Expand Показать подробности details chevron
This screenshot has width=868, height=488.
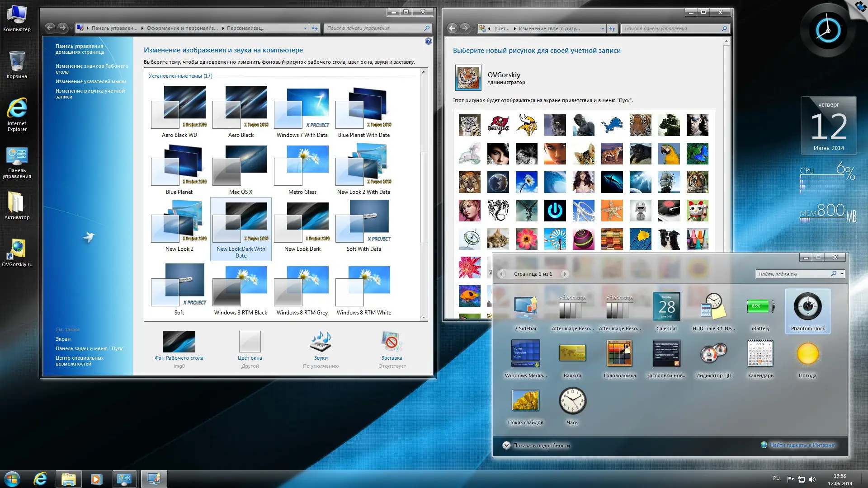click(x=506, y=446)
